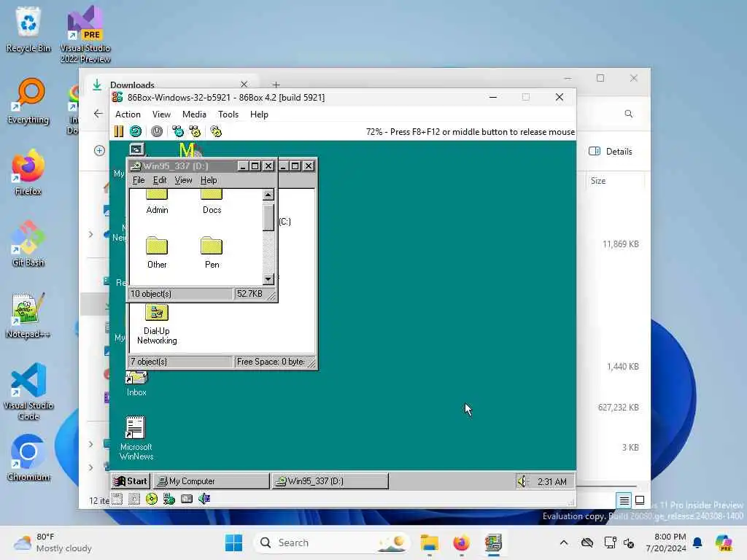747x560 pixels.
Task: Open notification bell in system tray
Action: [697, 542]
